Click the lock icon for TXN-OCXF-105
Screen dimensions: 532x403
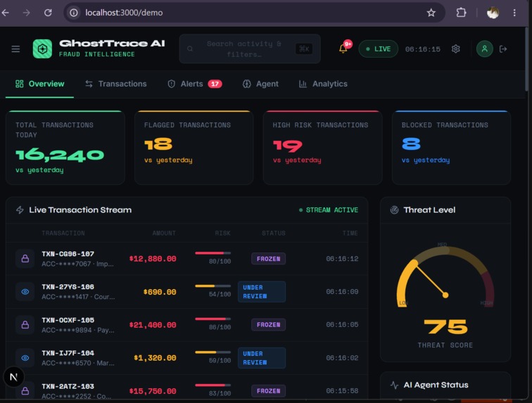[25, 325]
